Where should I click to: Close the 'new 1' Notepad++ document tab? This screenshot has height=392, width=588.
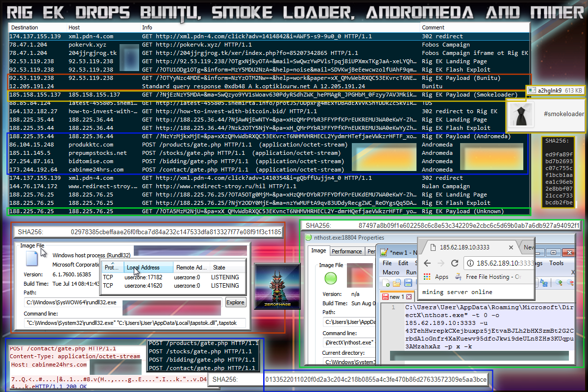point(409,297)
